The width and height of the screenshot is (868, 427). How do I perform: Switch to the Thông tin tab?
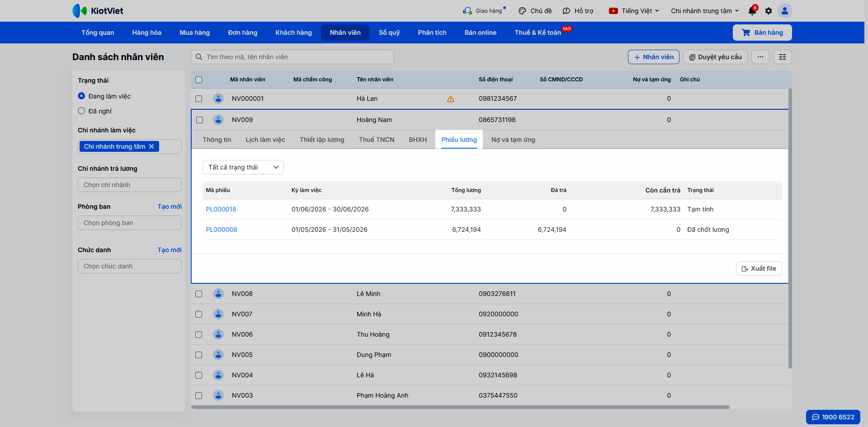pos(217,140)
